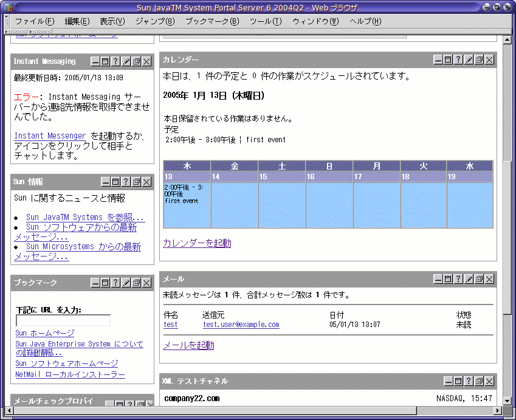Open the ヘルプ(H) menu
516x420 pixels.
pyautogui.click(x=365, y=21)
